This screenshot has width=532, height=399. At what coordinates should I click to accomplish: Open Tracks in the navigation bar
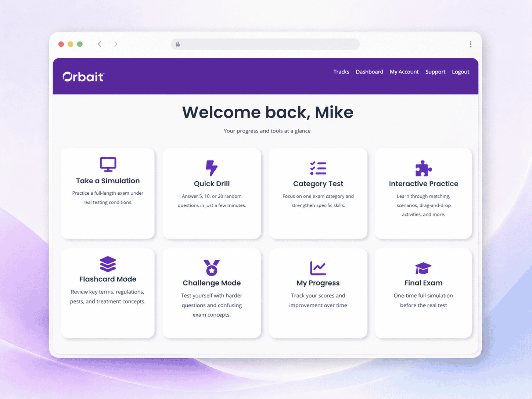[x=341, y=72]
